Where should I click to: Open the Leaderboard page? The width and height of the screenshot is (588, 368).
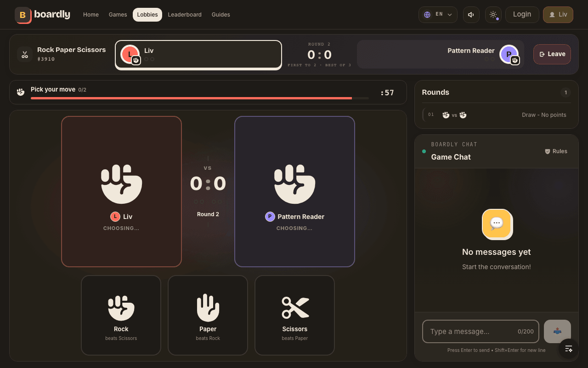pyautogui.click(x=185, y=15)
